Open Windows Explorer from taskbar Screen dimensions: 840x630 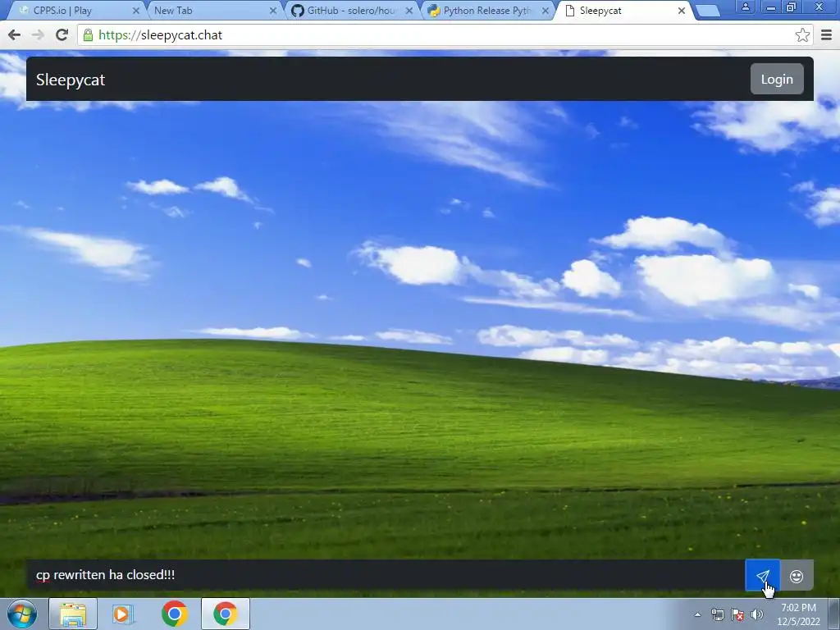(73, 614)
